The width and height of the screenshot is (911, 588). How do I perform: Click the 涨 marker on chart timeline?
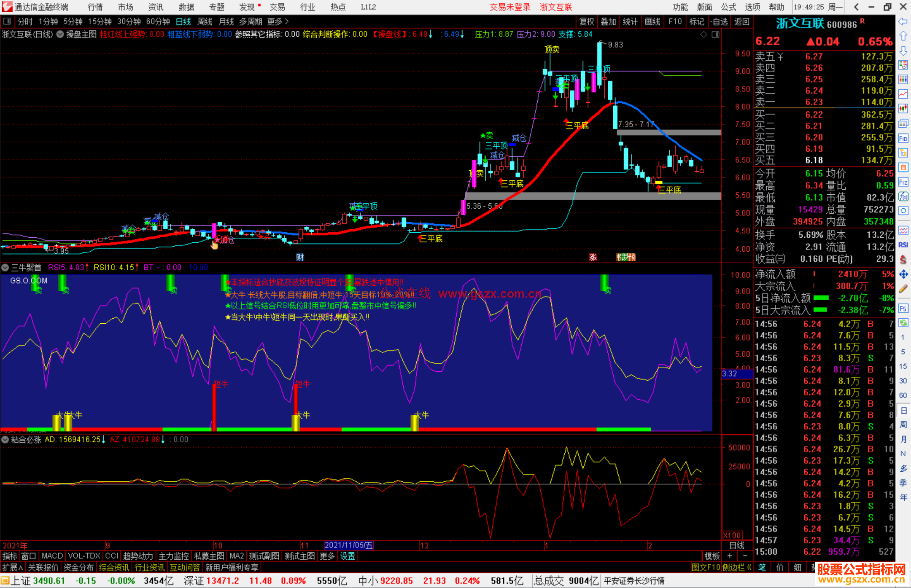593,257
